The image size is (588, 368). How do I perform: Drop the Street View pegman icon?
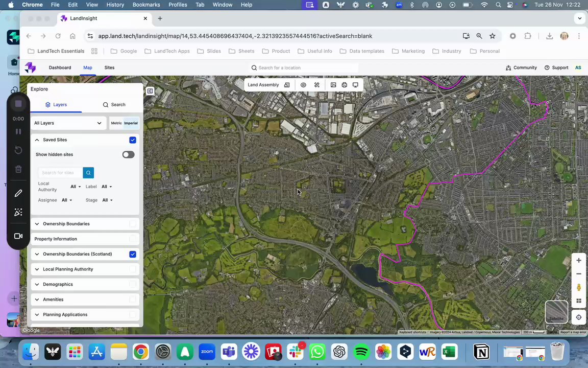pos(578,288)
